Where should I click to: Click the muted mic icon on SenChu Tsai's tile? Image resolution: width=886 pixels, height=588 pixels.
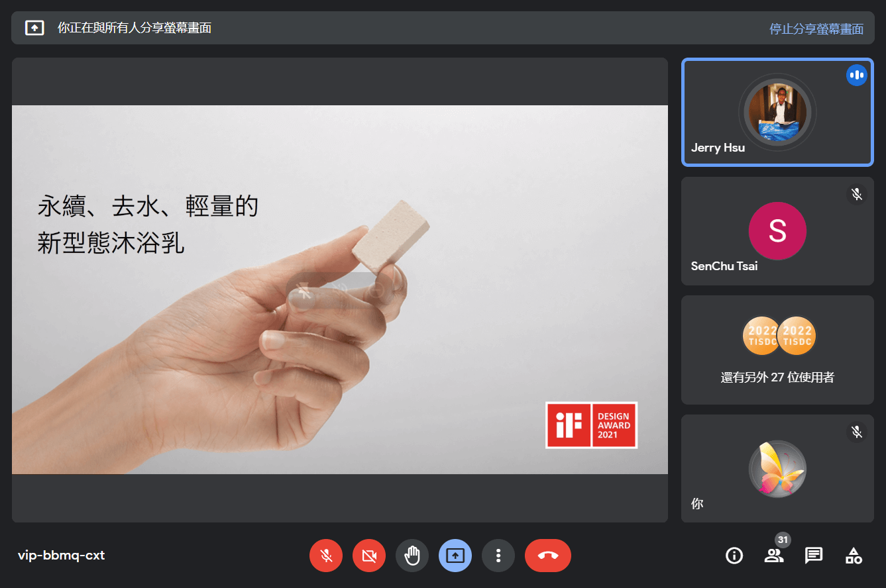[x=856, y=194]
